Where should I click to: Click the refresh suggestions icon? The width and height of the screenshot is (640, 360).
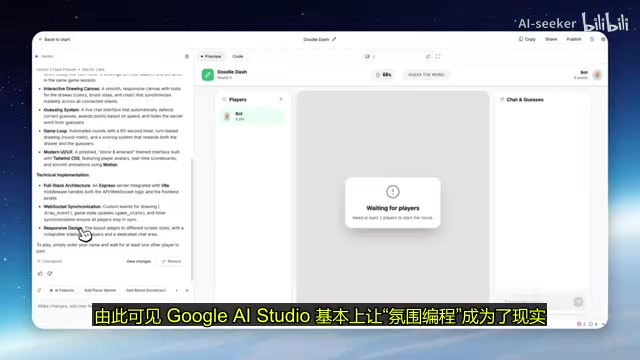pos(39,290)
